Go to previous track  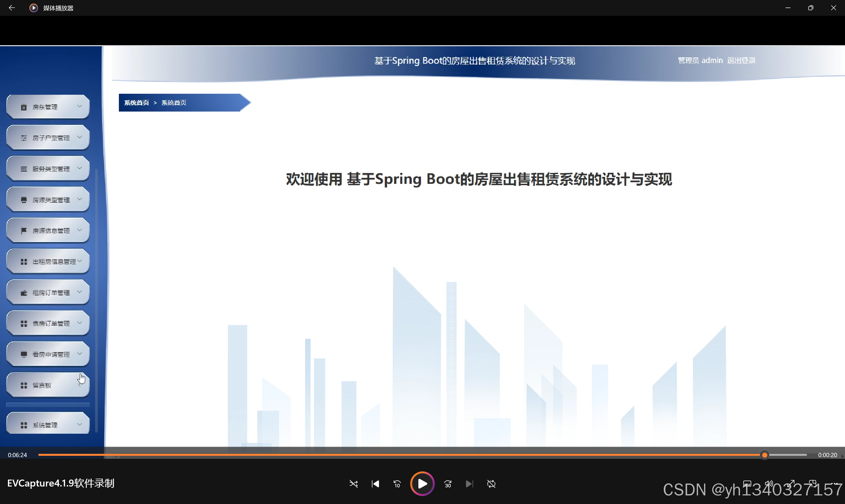click(375, 484)
